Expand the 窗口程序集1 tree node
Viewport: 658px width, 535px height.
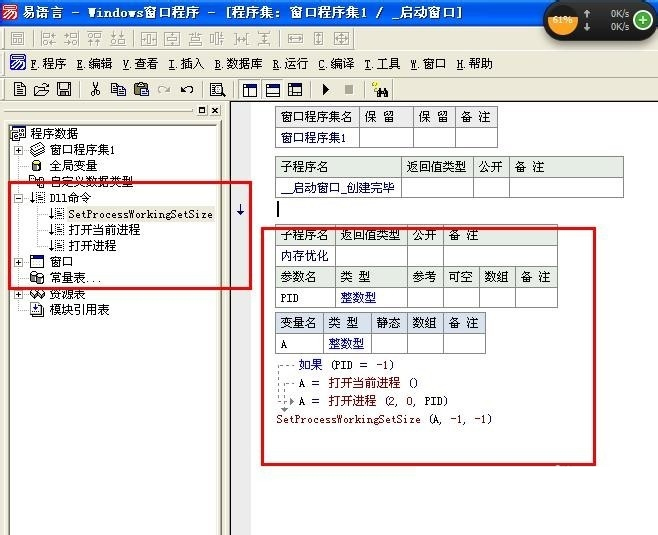click(x=18, y=150)
